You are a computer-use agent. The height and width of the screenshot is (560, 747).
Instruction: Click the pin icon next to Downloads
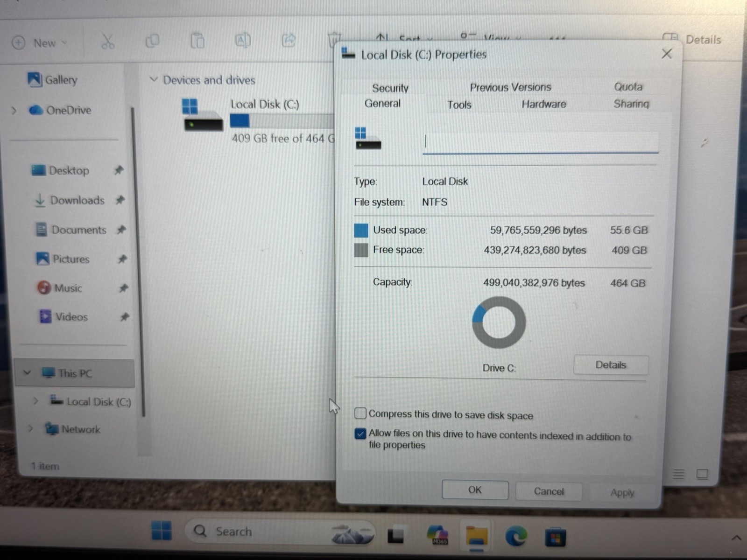(120, 200)
